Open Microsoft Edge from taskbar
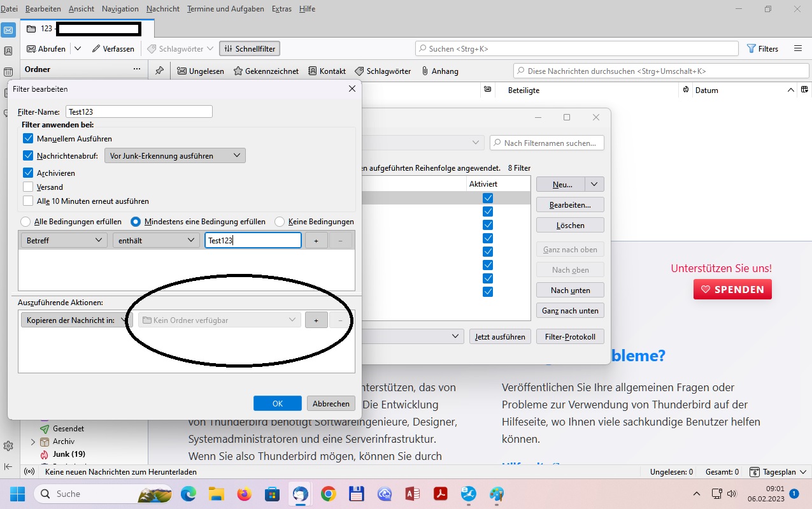812x509 pixels. (x=189, y=494)
